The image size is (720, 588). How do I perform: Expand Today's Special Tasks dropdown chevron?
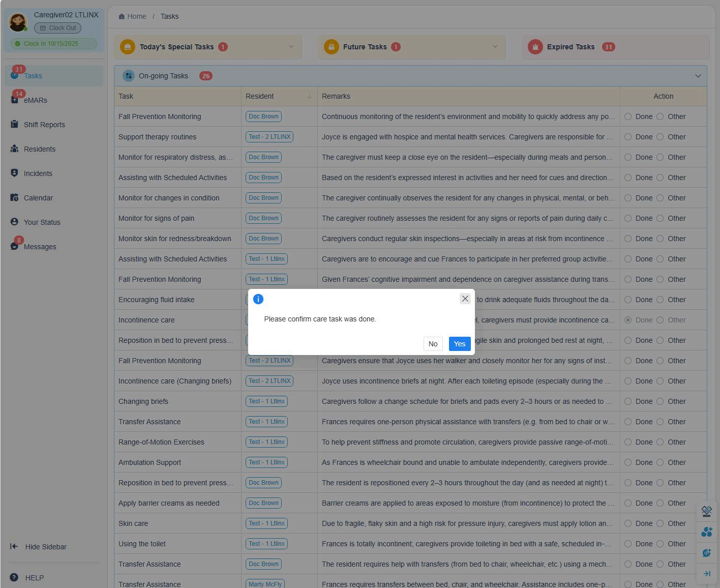[x=291, y=47]
